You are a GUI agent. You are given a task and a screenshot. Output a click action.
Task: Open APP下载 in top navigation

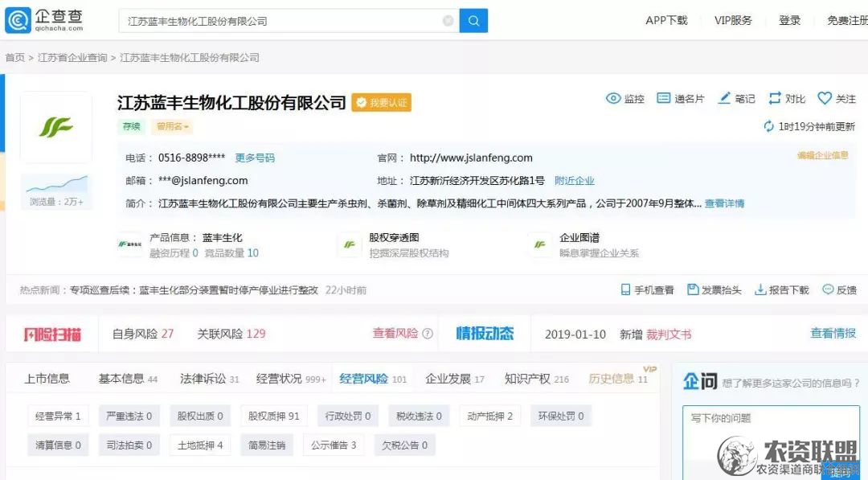click(666, 20)
